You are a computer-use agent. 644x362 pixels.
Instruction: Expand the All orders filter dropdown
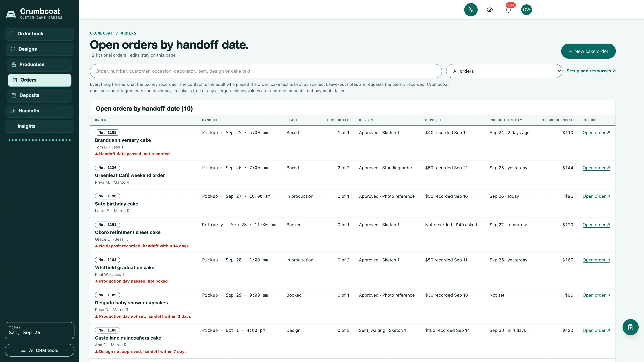[504, 71]
